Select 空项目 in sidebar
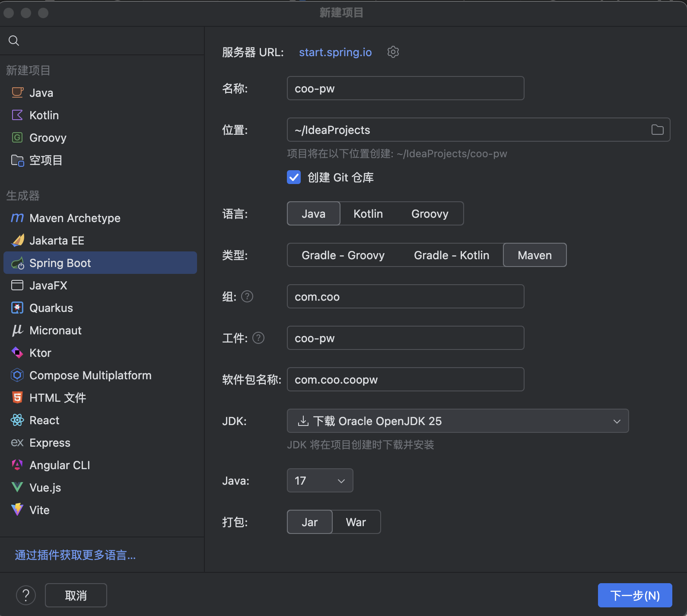Screen dimensions: 687x616 [100, 160]
